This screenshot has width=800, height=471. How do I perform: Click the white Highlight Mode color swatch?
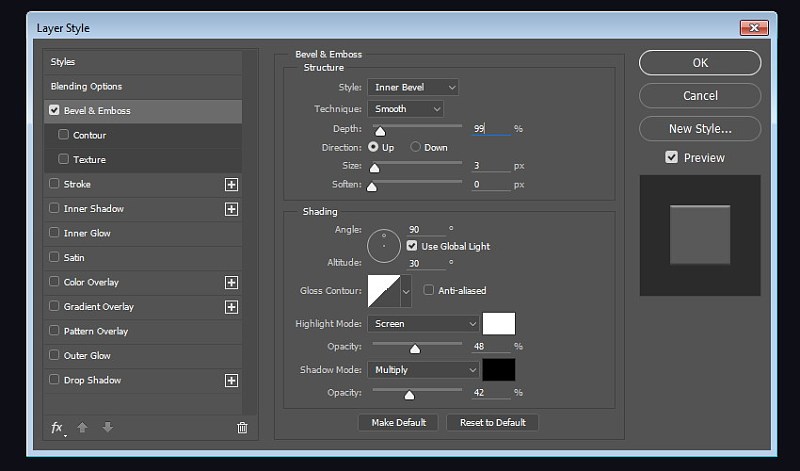499,324
